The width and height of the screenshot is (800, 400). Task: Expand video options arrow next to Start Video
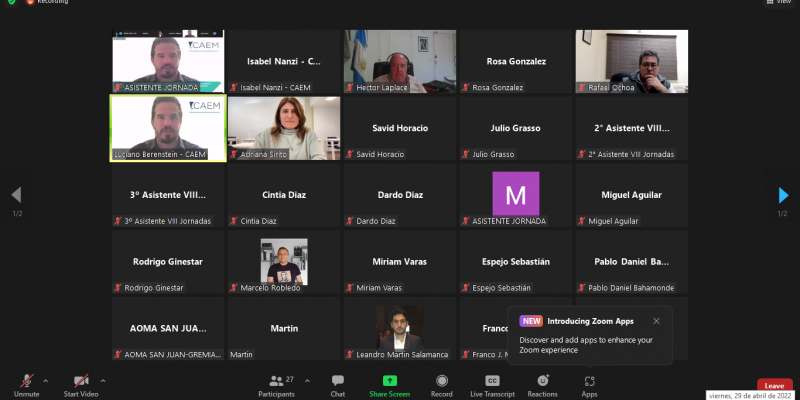103,381
